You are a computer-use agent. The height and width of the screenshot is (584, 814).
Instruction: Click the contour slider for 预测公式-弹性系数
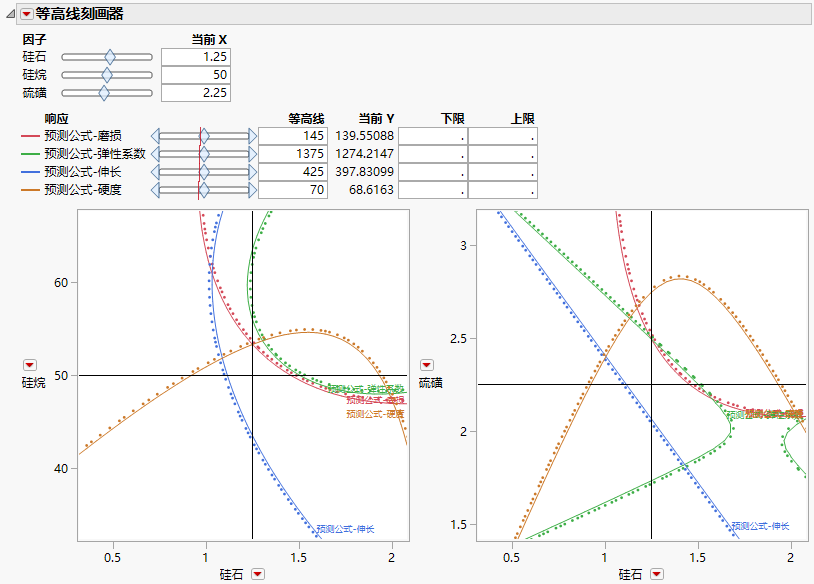pyautogui.click(x=205, y=153)
